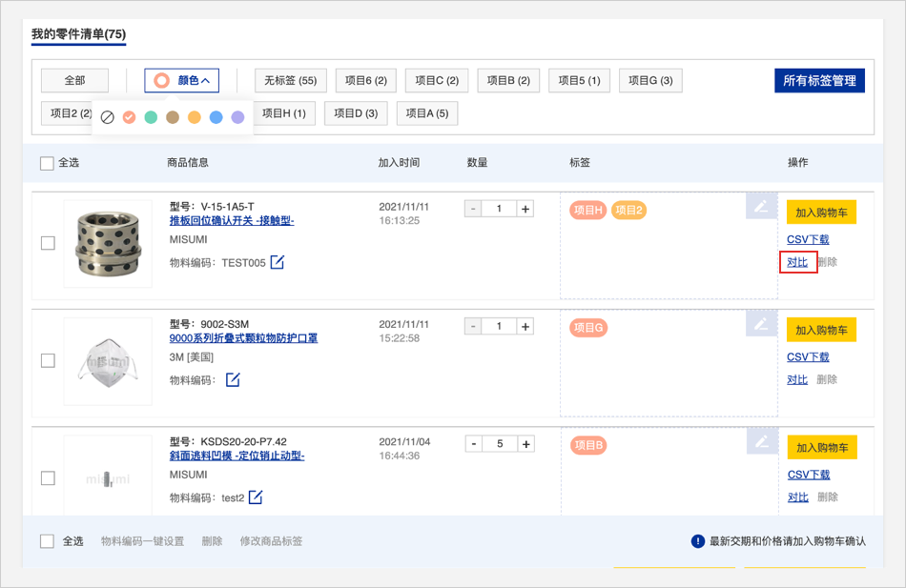Pick the green color swatch

[151, 117]
